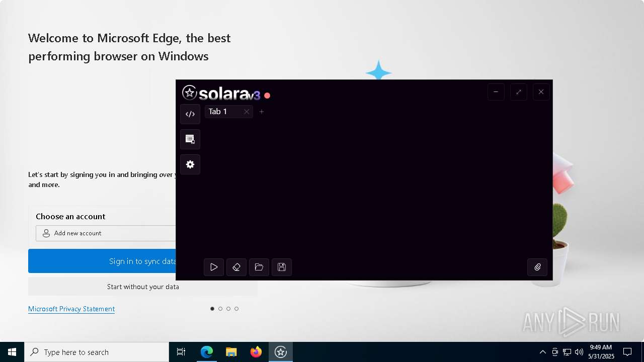Image resolution: width=644 pixels, height=362 pixels.
Task: Open Solara settings gear icon
Action: 190,164
